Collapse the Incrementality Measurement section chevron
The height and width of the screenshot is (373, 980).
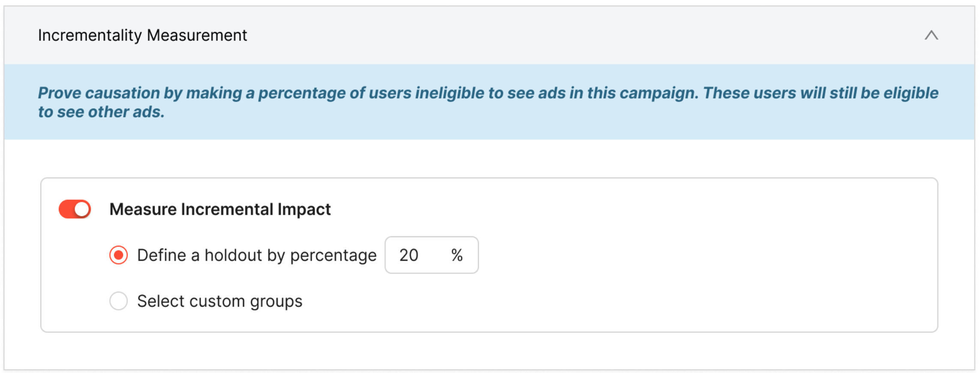click(931, 35)
